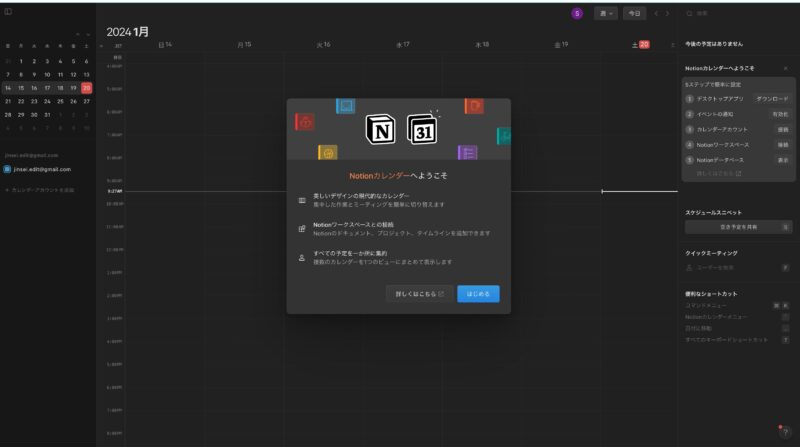Select January 25 in mini calendar
The image size is (800, 447).
tap(60, 102)
